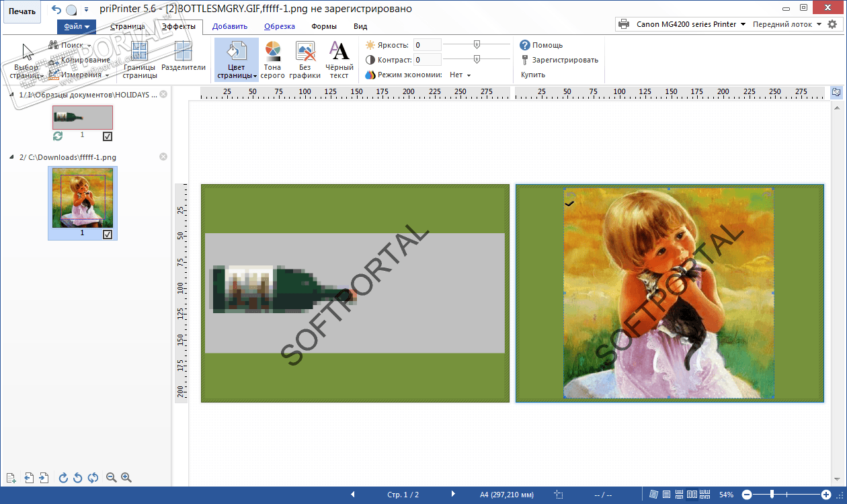Click the zoom in magnifier in thumbnail panel

pyautogui.click(x=126, y=478)
